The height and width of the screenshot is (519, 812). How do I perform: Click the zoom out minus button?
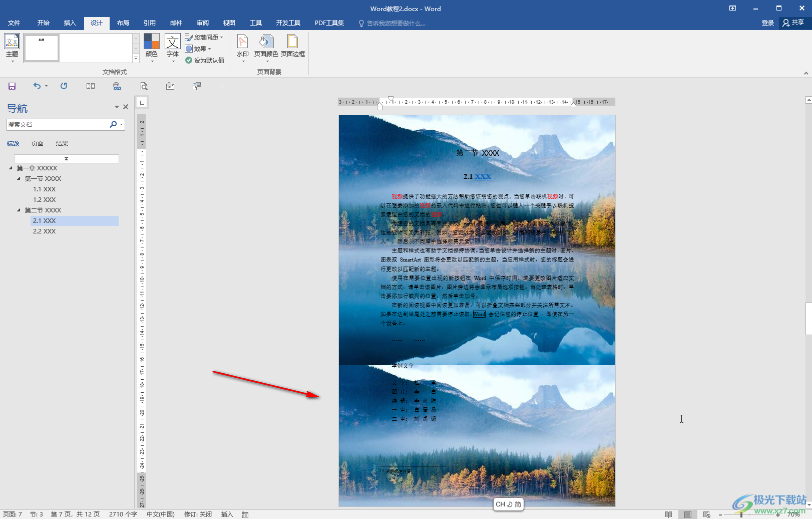[x=720, y=514]
